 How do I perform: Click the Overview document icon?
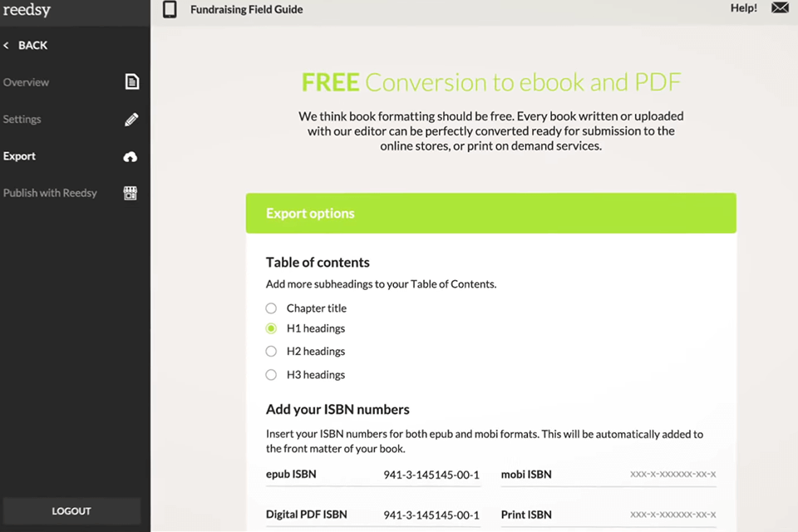pos(131,82)
